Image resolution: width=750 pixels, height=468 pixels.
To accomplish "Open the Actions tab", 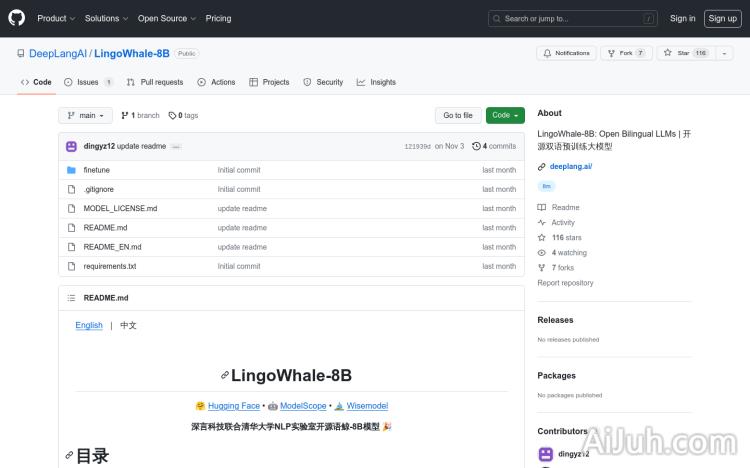I will 216,82.
